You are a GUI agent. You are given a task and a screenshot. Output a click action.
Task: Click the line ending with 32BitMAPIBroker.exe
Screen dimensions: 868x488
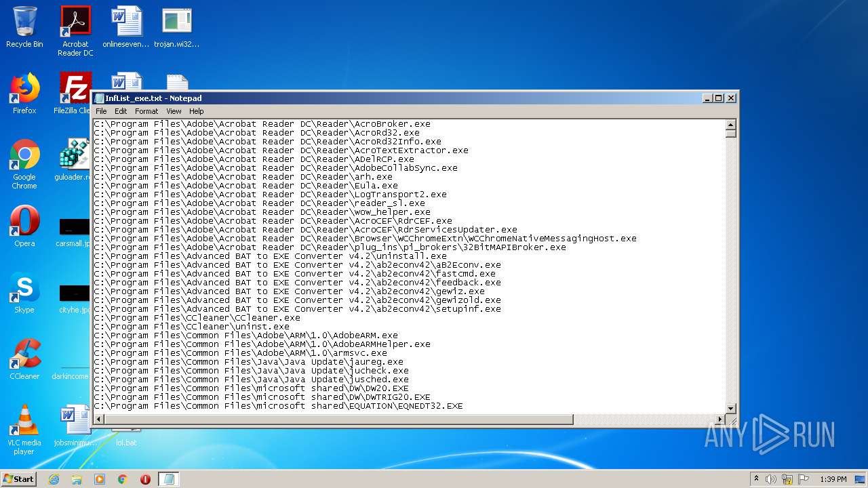coord(330,247)
